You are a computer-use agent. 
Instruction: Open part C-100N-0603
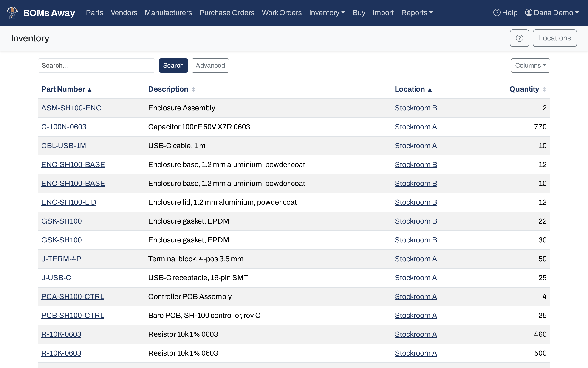64,127
